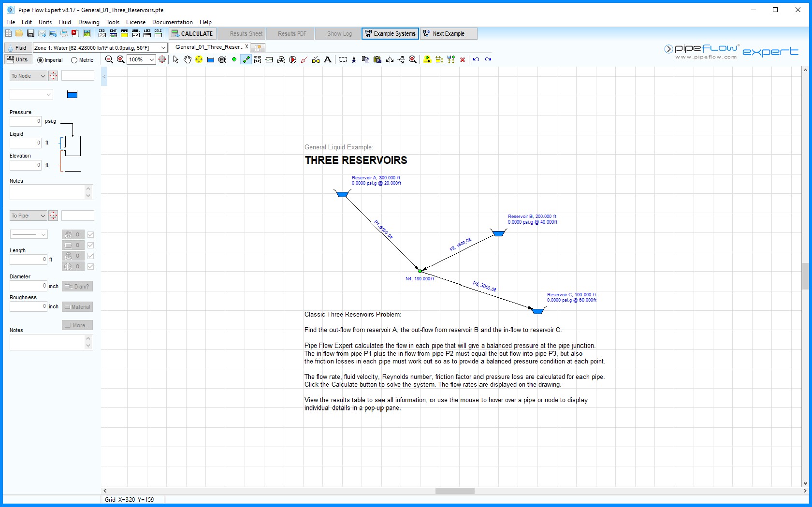The height and width of the screenshot is (507, 812).
Task: Click the N4 junction node on drawing
Action: (x=420, y=271)
